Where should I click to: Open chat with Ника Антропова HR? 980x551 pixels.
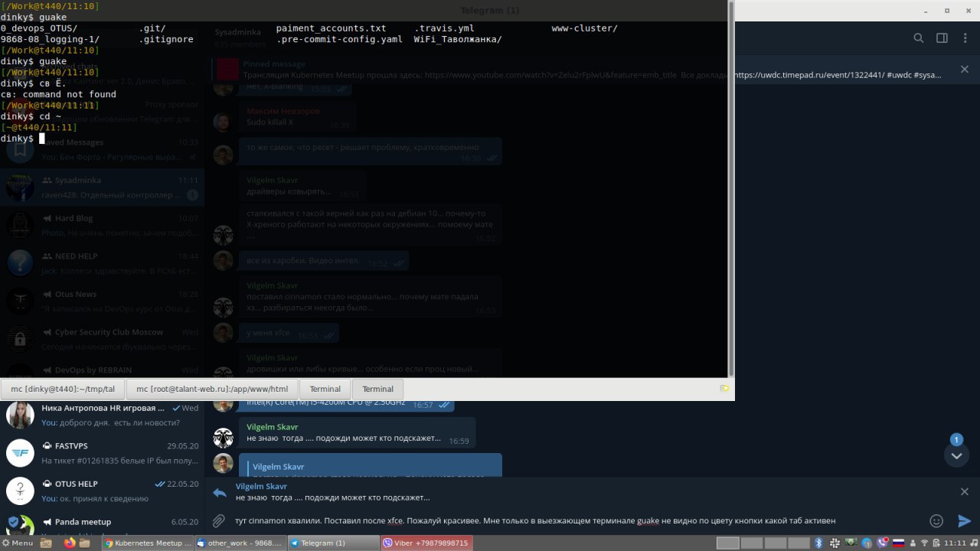click(x=103, y=416)
